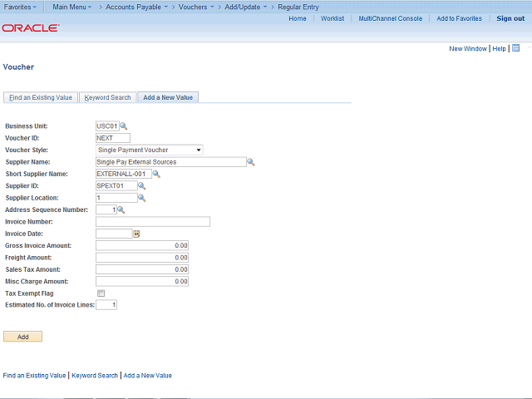Click the Tax Exempt Flag label
Image resolution: width=532 pixels, height=399 pixels.
coord(29,293)
